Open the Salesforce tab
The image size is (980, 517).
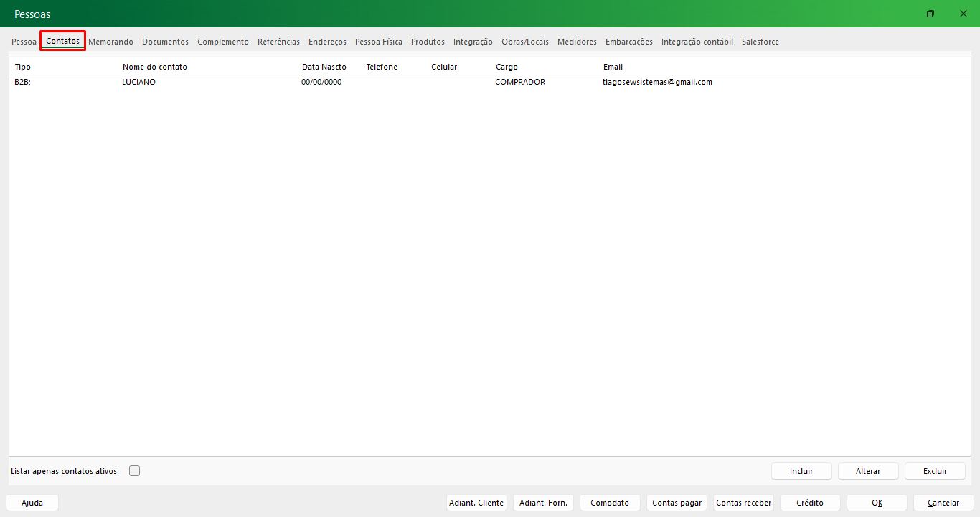[x=760, y=42]
